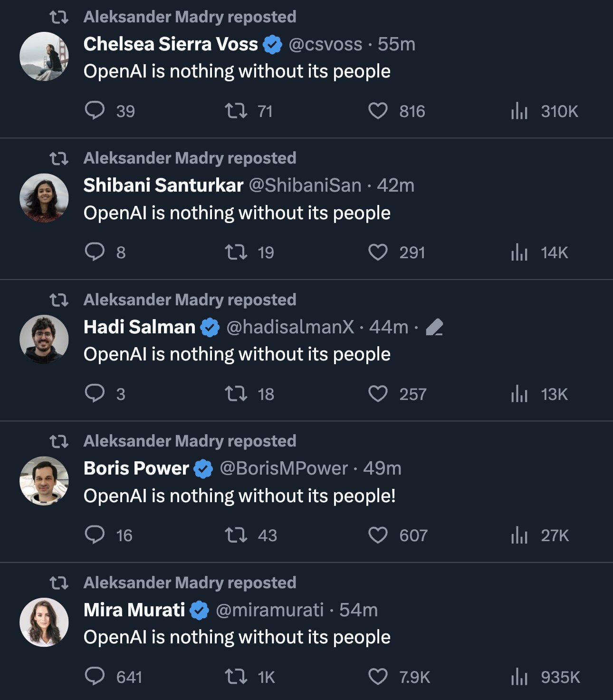This screenshot has height=700, width=613.
Task: Visit the @ShibaniSan profile handle
Action: pyautogui.click(x=305, y=185)
